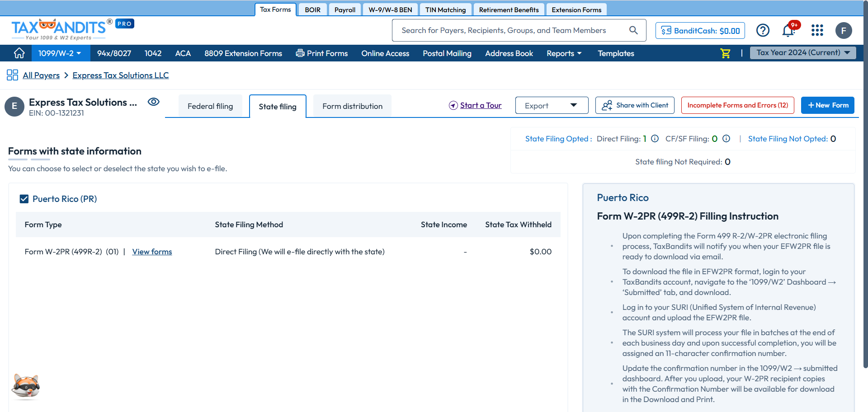Open the Tax Year 2024 dropdown
The height and width of the screenshot is (412, 868).
803,52
